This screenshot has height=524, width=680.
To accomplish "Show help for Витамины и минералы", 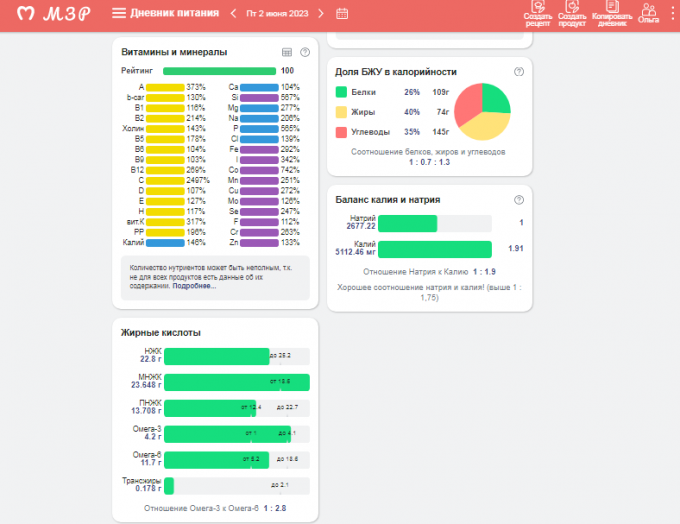I will [304, 52].
